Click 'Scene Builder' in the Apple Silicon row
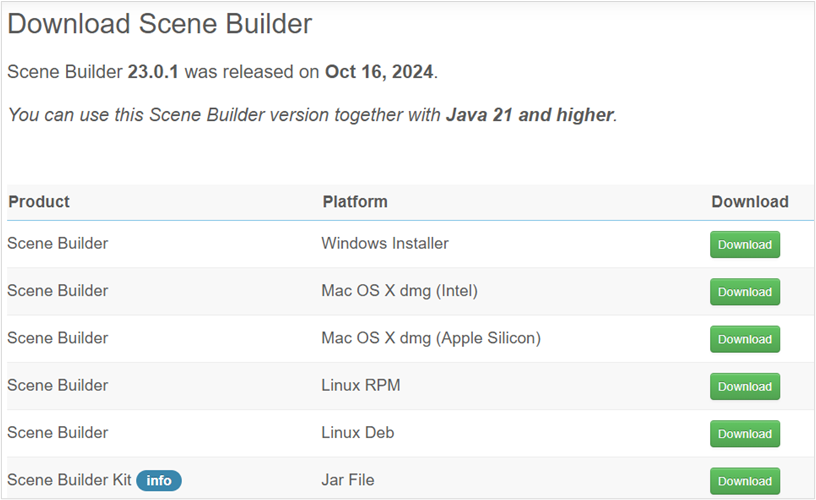 [58, 338]
